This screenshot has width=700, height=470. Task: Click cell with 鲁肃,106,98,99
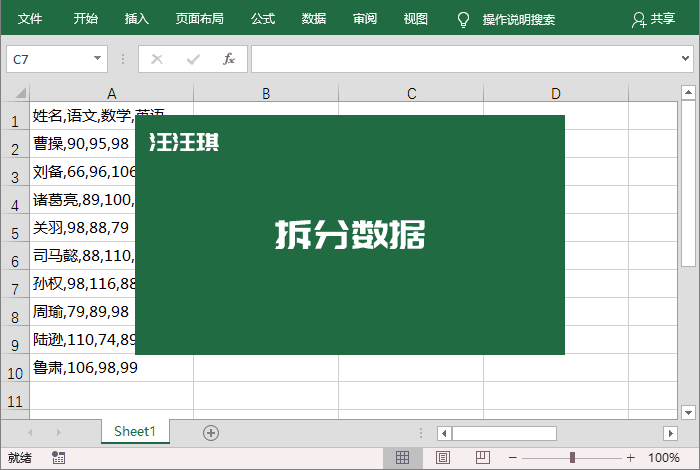[x=111, y=368]
